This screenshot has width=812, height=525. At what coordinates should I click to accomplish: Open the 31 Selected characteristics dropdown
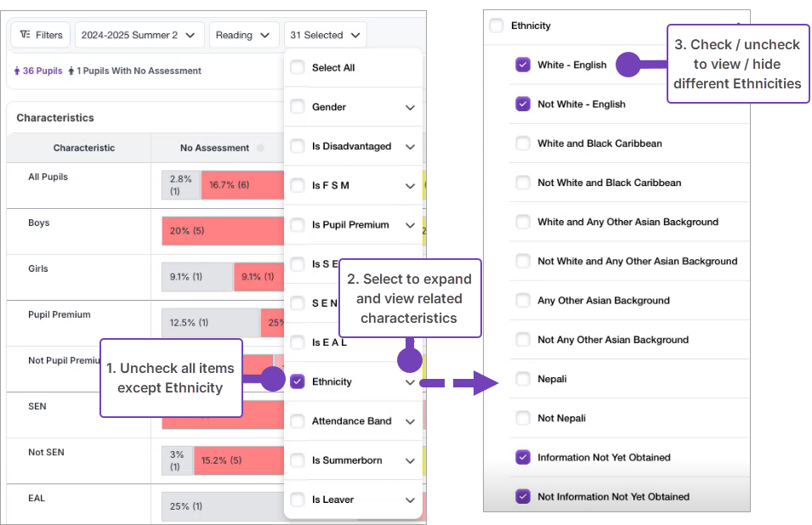326,35
